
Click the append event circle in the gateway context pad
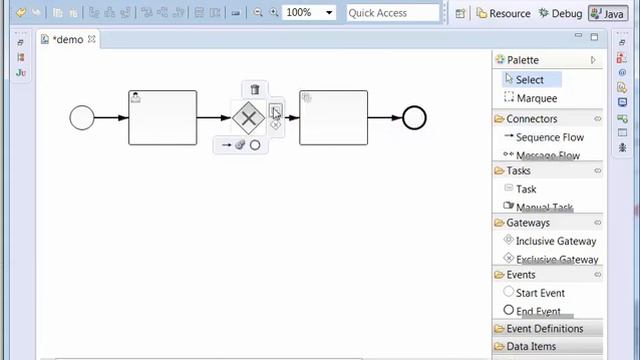click(255, 145)
